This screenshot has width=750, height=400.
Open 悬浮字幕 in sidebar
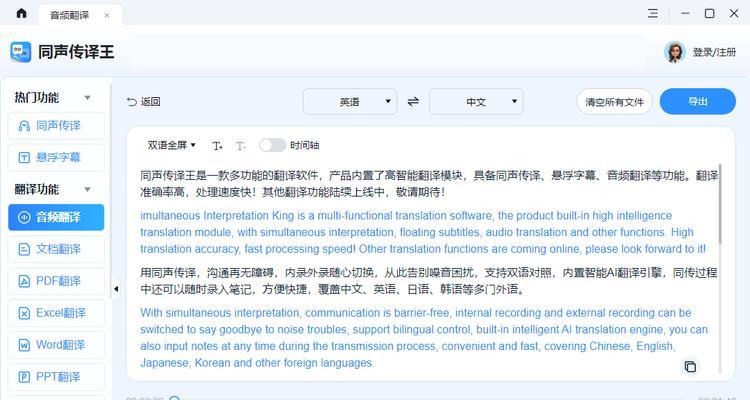tap(56, 157)
